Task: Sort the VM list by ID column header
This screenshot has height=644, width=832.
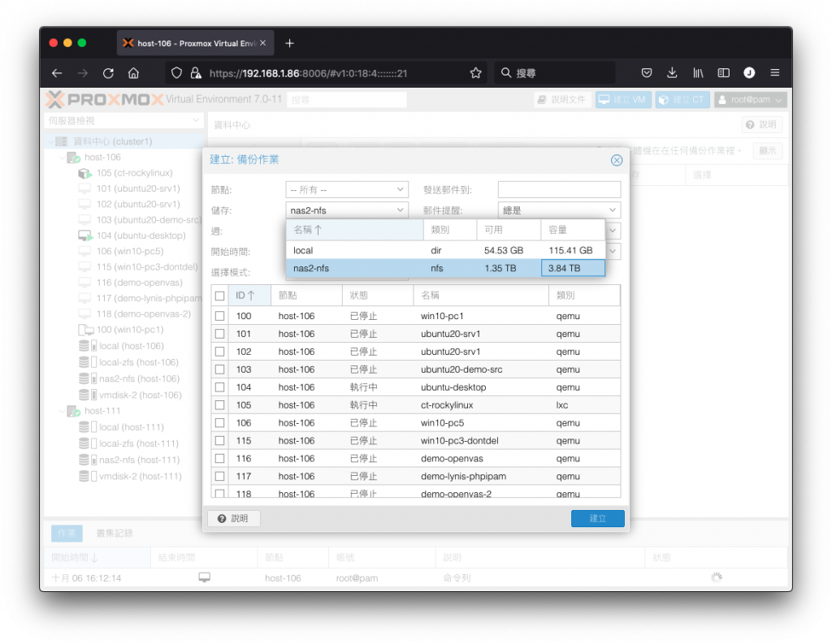Action: click(250, 296)
